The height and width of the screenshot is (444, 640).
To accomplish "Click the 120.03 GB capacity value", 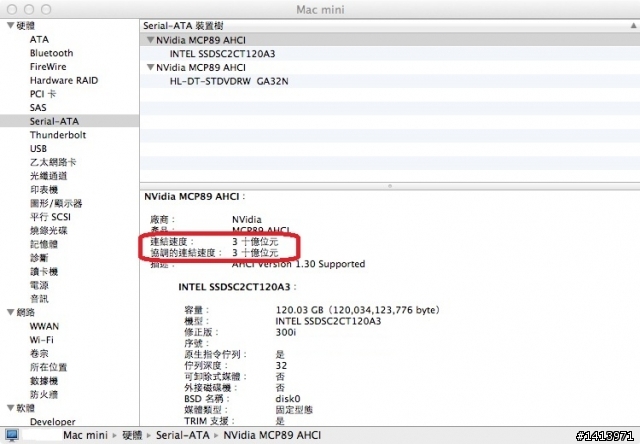I will pyautogui.click(x=358, y=310).
